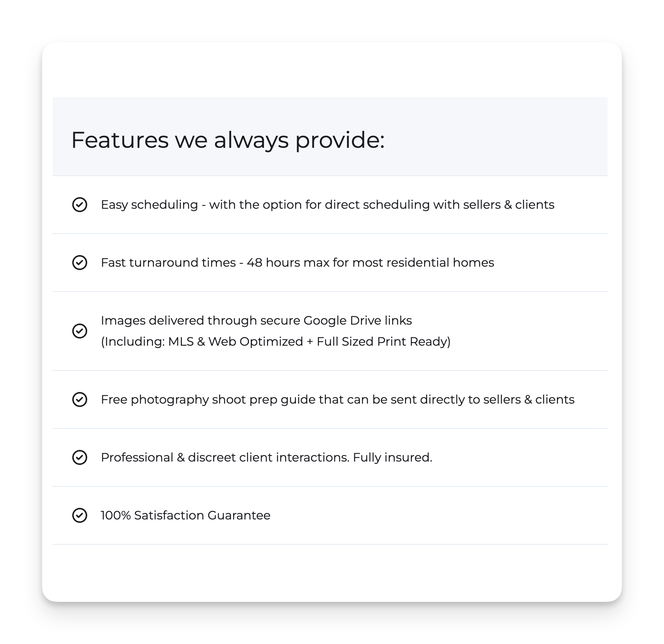Click the secure Google Drive links line
Screen dimensions: 664x644
256,320
